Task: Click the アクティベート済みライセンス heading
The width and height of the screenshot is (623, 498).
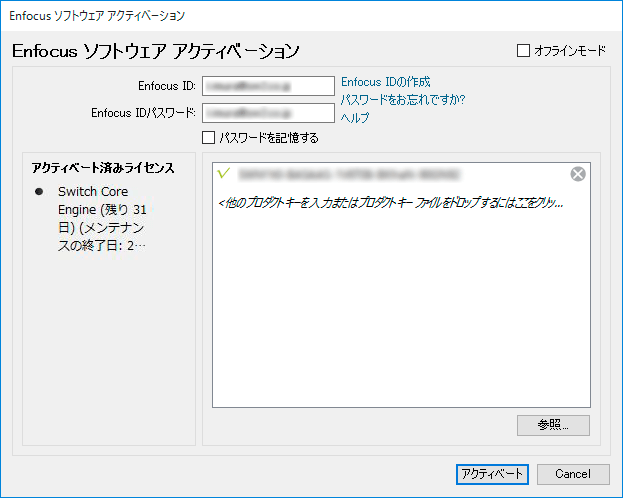Action: point(103,168)
